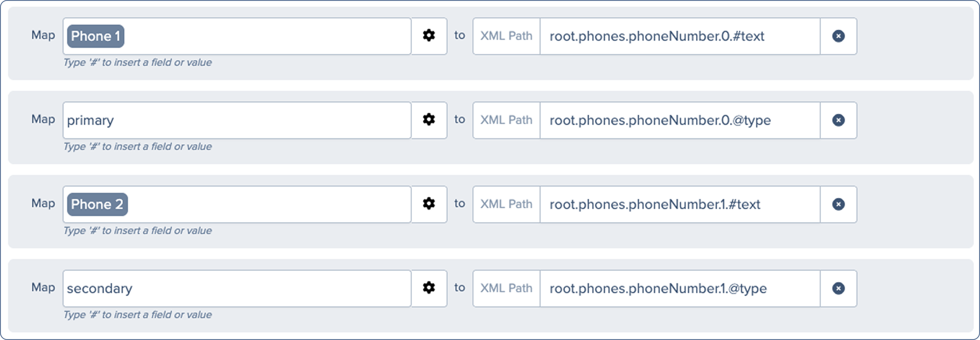The image size is (980, 340).
Task: Click the Phone 2 field tag
Action: [x=97, y=204]
